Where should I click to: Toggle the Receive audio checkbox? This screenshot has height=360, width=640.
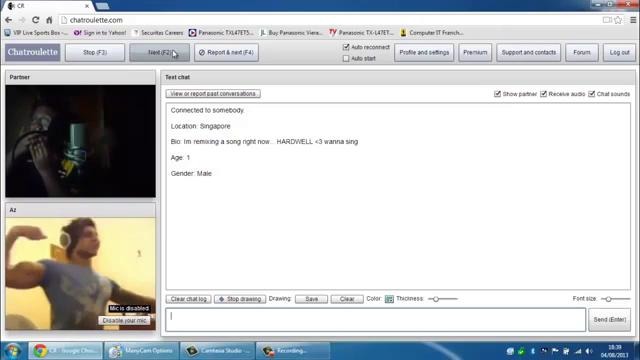pyautogui.click(x=543, y=94)
